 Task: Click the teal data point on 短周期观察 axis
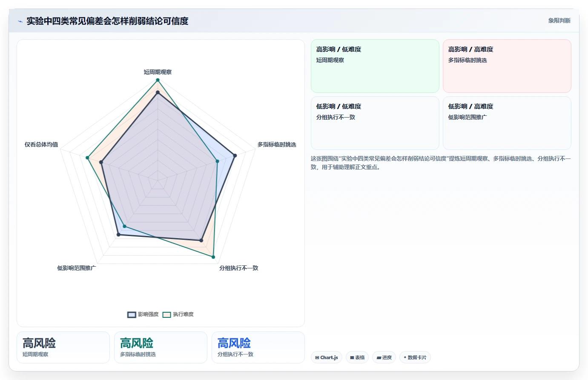click(x=158, y=80)
